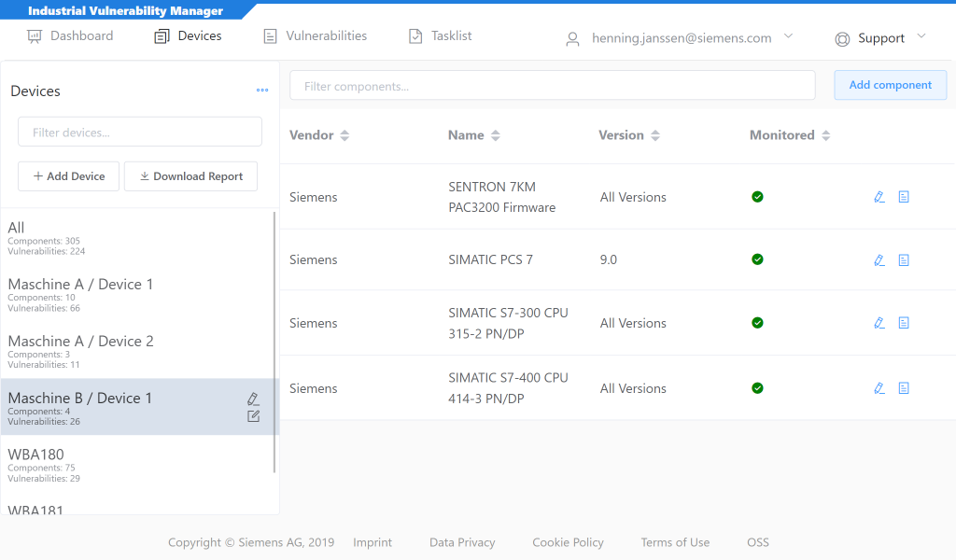Click monitored checkmark of SIMATIC PCS 7
The height and width of the screenshot is (560, 956).
(x=757, y=259)
